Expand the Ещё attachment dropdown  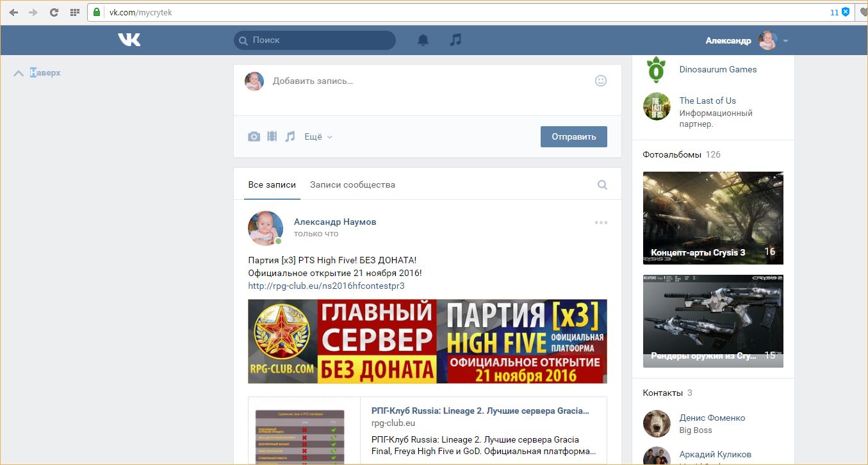[318, 136]
